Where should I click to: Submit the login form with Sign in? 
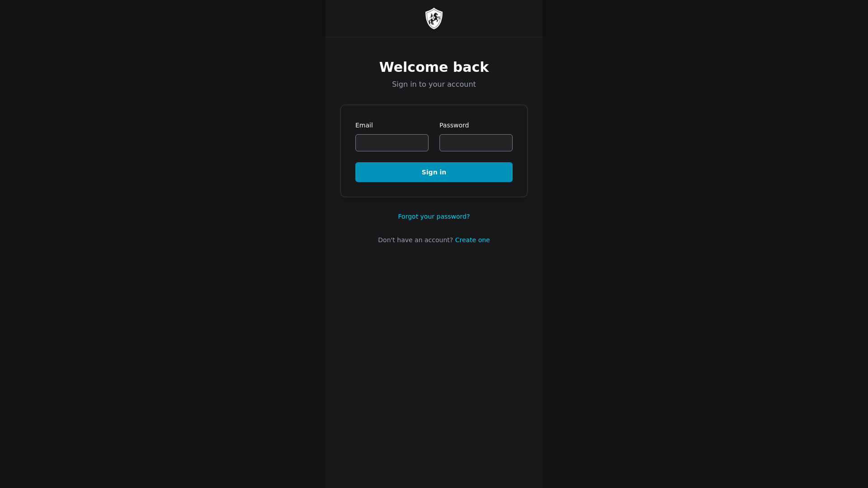click(x=434, y=172)
